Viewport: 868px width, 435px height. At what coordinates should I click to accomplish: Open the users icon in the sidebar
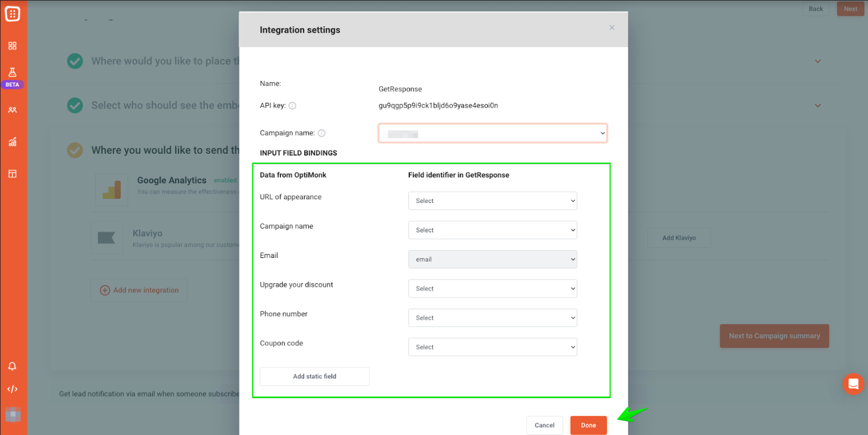pyautogui.click(x=12, y=110)
